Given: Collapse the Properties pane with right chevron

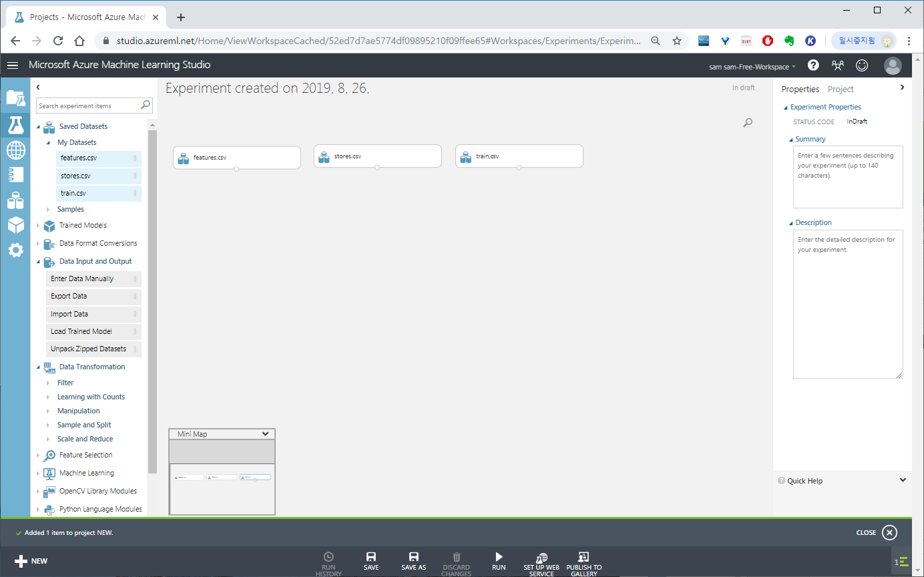Looking at the screenshot, I should click(903, 87).
